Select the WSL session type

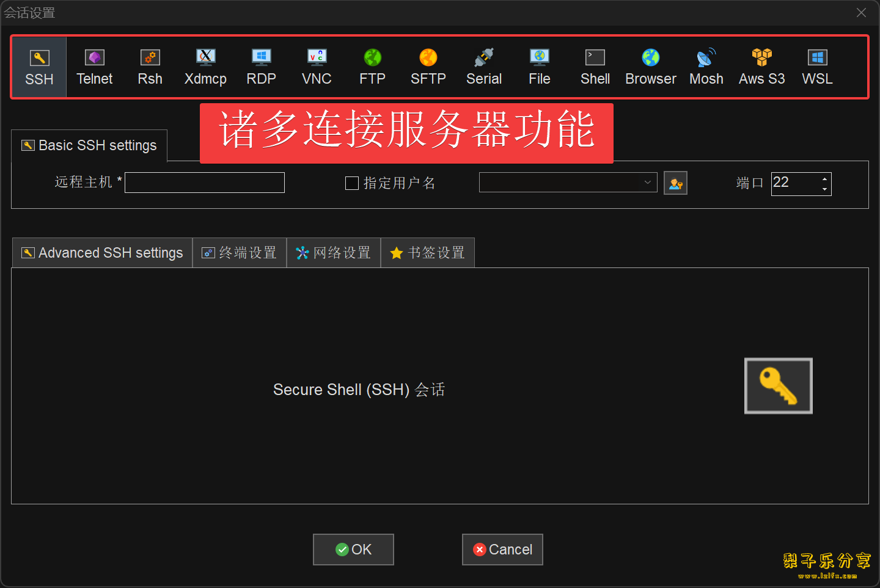(x=818, y=67)
